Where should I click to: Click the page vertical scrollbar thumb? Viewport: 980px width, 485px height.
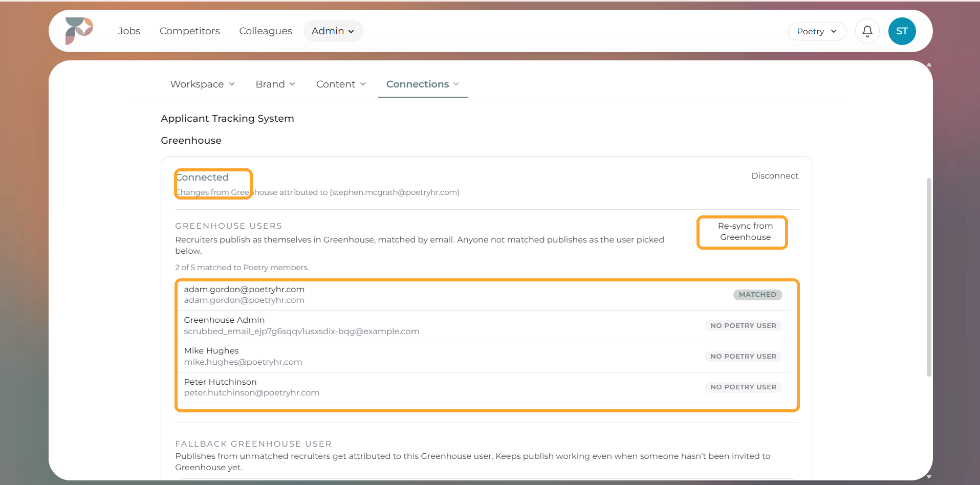coord(929,277)
